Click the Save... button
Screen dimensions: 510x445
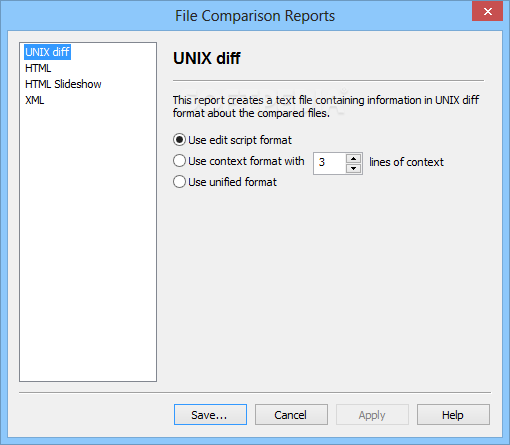point(210,415)
